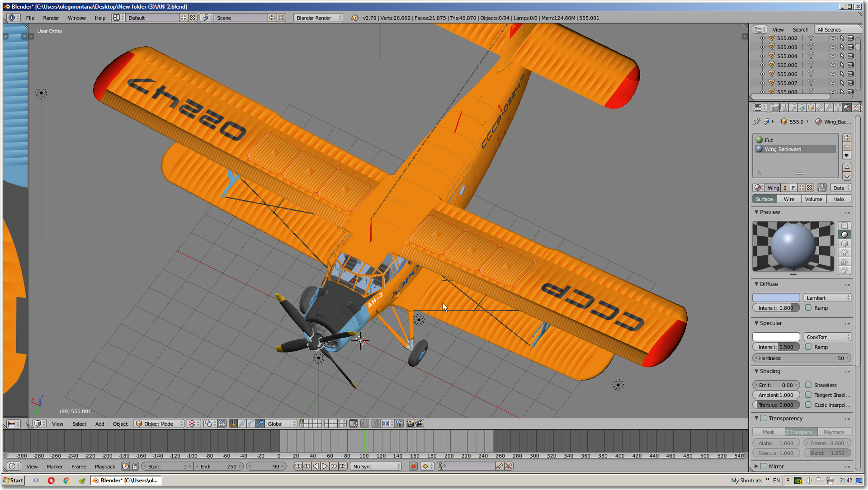This screenshot has width=868, height=490.
Task: Open the Render menu
Action: 51,18
